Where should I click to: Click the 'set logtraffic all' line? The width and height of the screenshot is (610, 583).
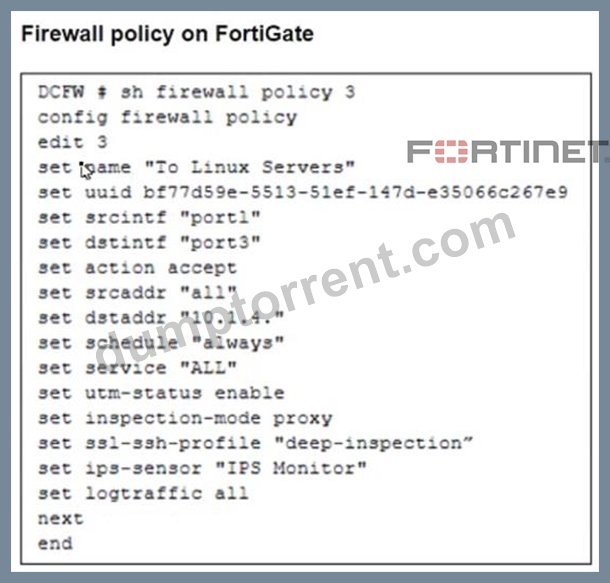[143, 494]
